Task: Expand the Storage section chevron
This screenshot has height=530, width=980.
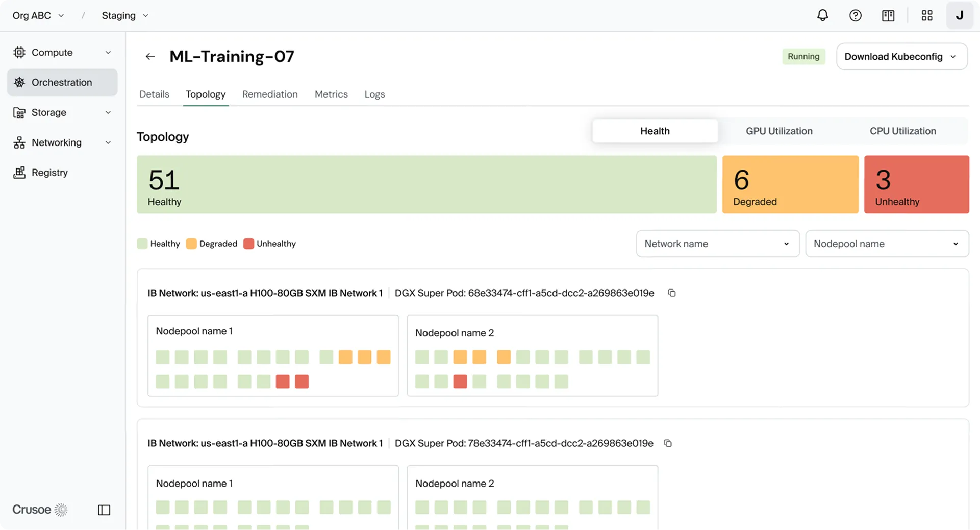Action: pos(108,112)
